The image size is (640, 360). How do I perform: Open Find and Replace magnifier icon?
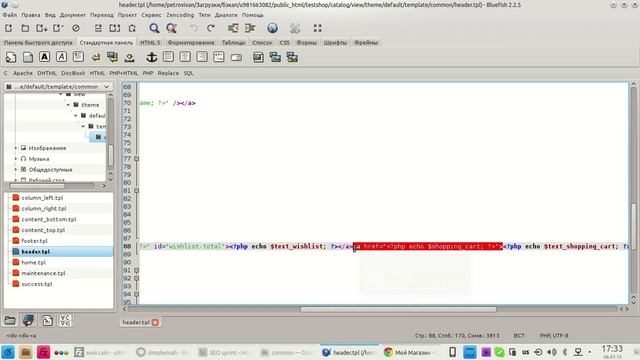(x=171, y=28)
